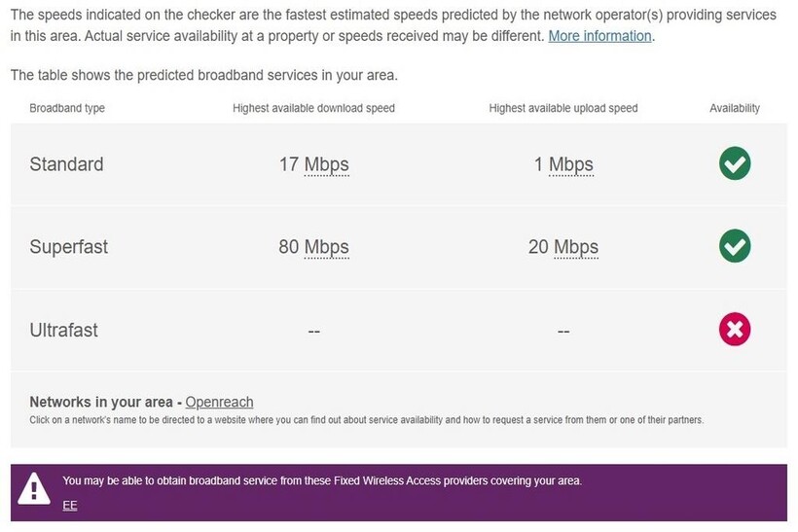798x532 pixels.
Task: Click the red Ultrafast unavailable cross icon
Action: click(735, 331)
